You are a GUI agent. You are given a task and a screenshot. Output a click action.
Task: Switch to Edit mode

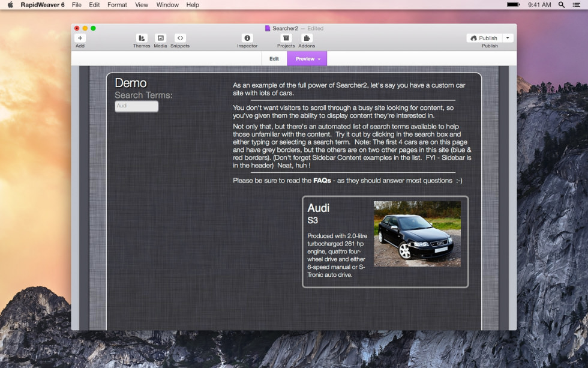tap(274, 58)
